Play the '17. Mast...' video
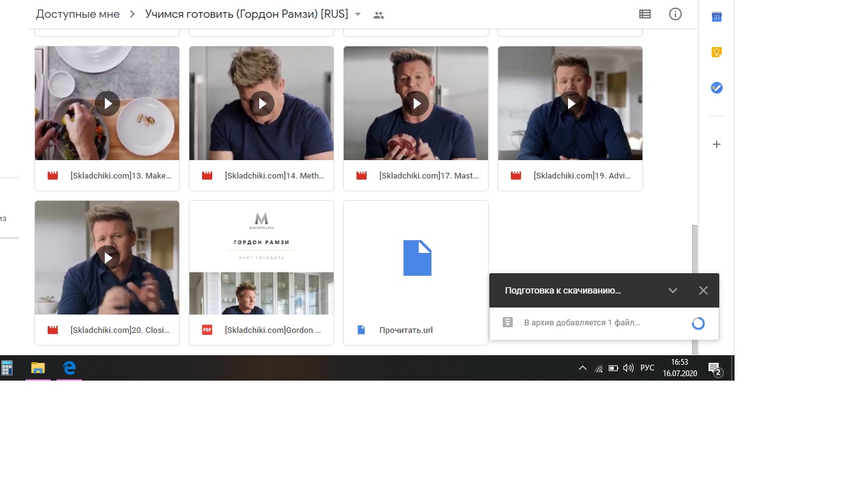The height and width of the screenshot is (488, 868). (x=416, y=103)
